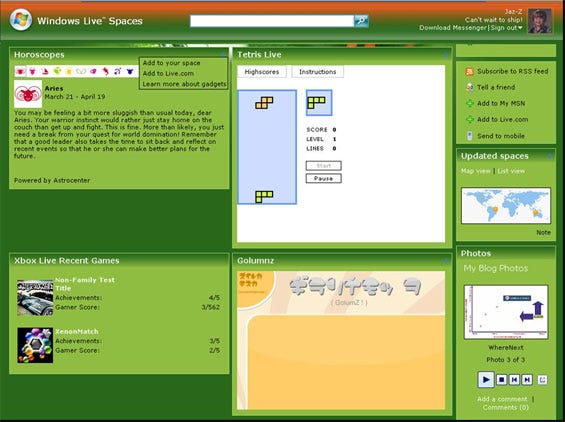Click the search magnifier button
The height and width of the screenshot is (422, 565).
361,21
